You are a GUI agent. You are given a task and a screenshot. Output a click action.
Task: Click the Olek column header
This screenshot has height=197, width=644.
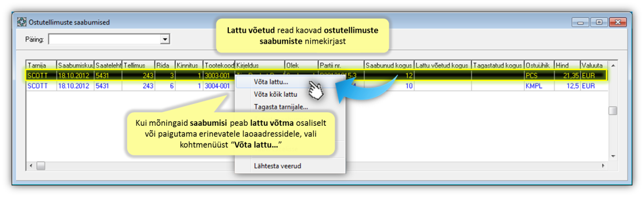301,65
